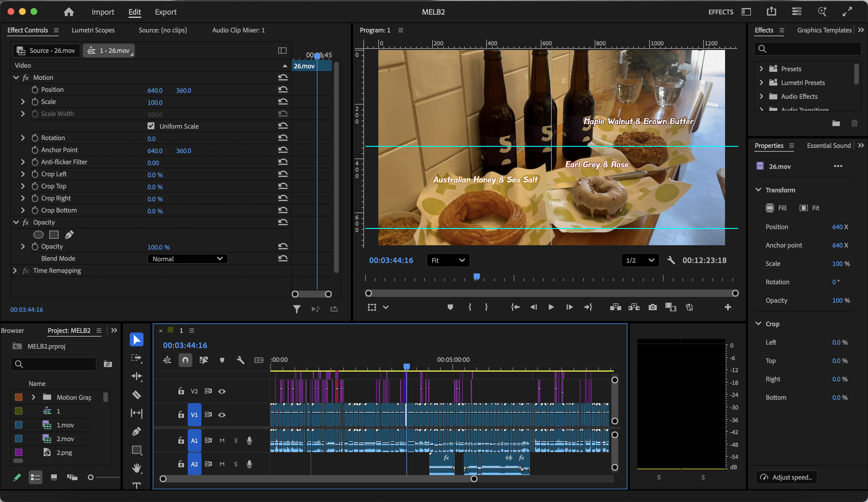Click the project panel zoom slider
The image size is (868, 502).
[91, 477]
